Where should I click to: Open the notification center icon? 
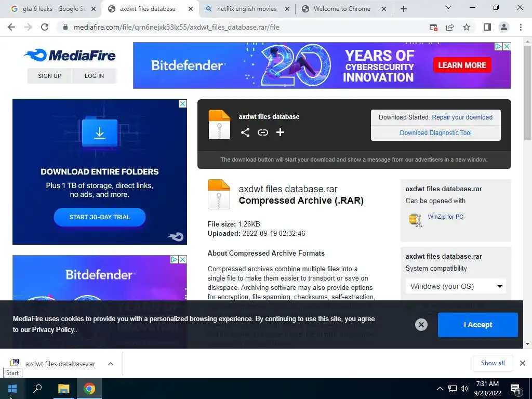click(516, 389)
